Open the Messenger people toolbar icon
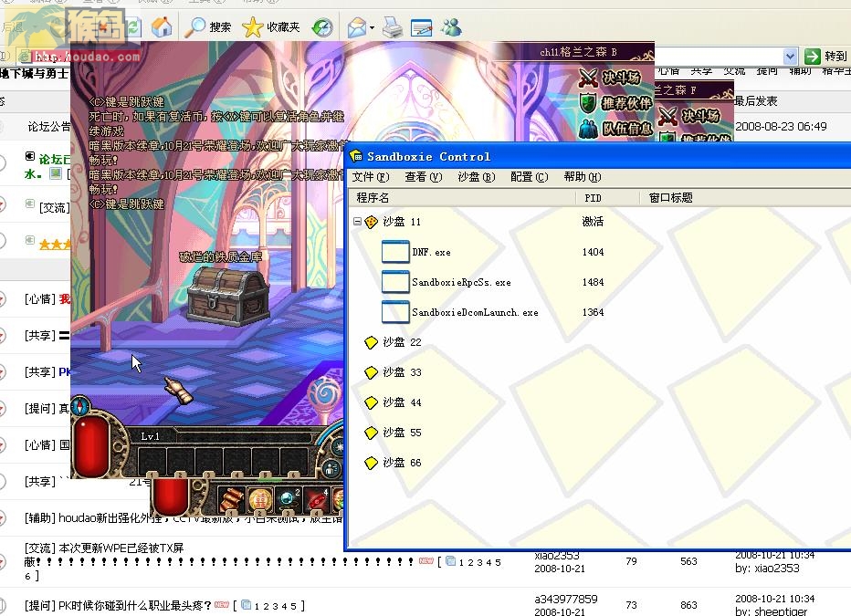Viewport: 851px width, 616px height. click(451, 27)
